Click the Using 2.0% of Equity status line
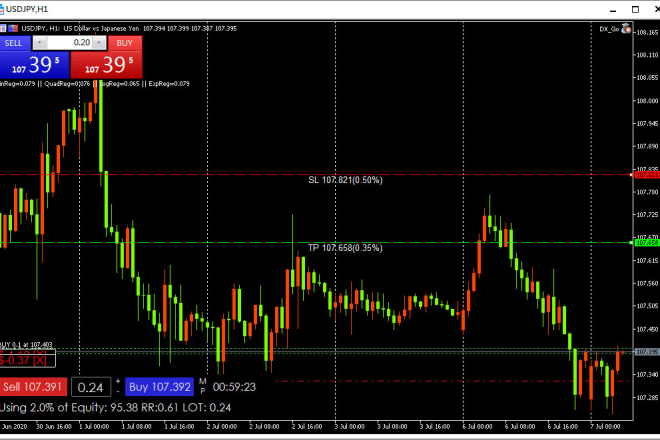Viewport: 660px width, 440px height. [x=115, y=408]
